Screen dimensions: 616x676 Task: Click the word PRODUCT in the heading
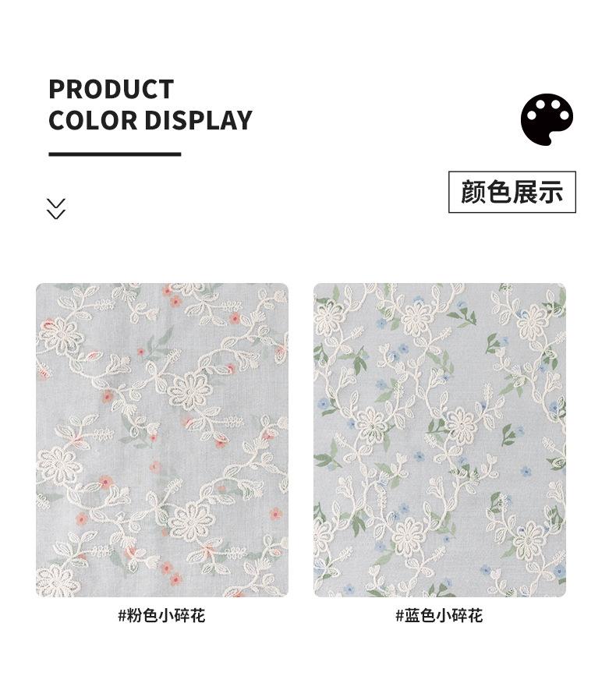tap(112, 89)
